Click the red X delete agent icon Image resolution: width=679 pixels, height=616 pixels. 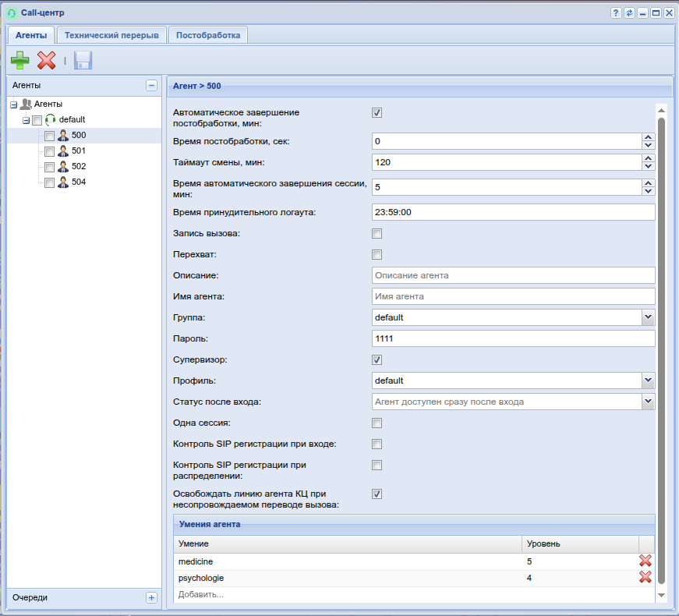point(47,60)
